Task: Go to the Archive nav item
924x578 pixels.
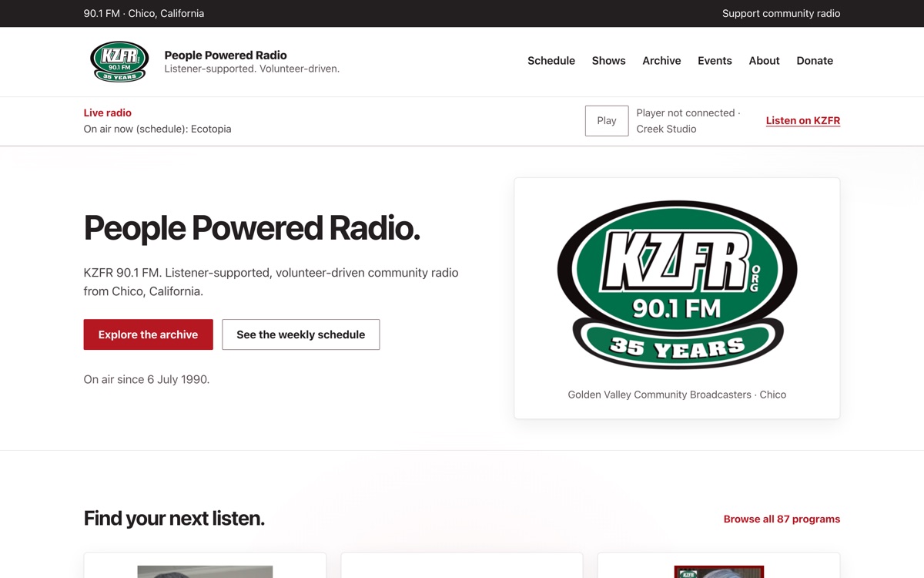Action: pyautogui.click(x=661, y=61)
